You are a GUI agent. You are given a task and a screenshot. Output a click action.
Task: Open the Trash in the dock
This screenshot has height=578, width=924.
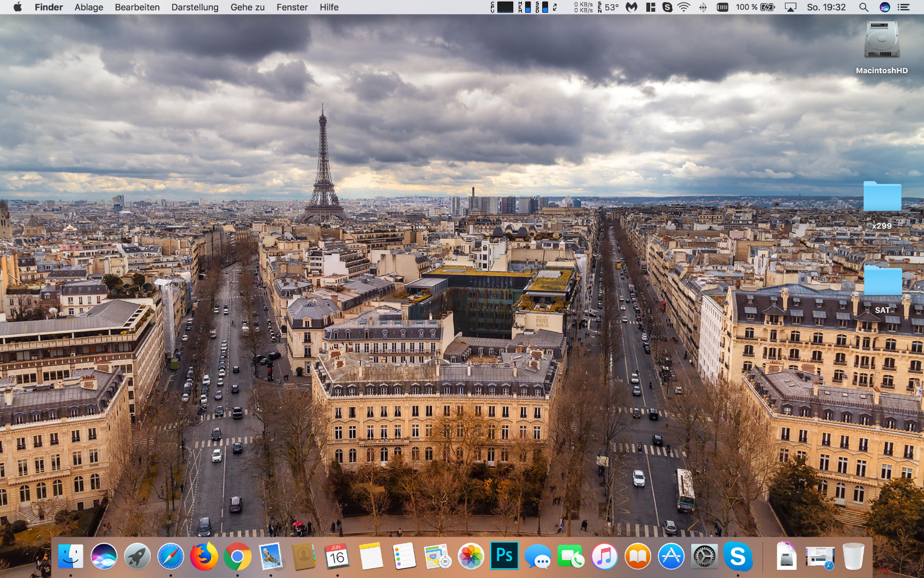click(853, 557)
